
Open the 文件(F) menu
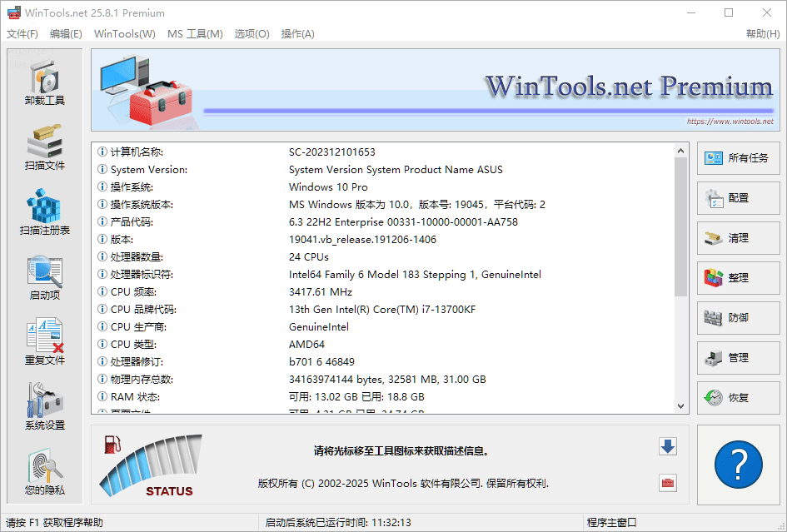tap(22, 33)
